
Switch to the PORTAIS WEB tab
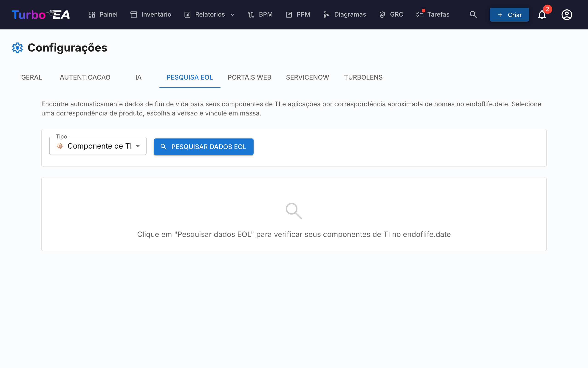(249, 78)
